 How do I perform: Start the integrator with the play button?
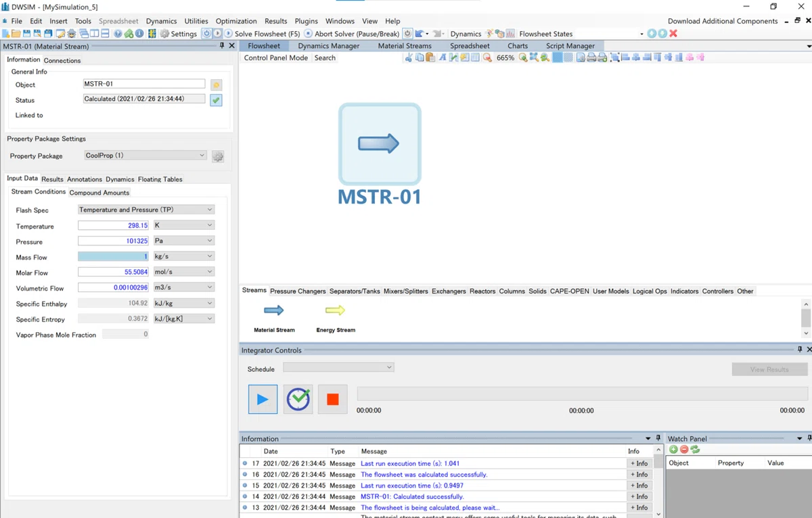point(263,399)
